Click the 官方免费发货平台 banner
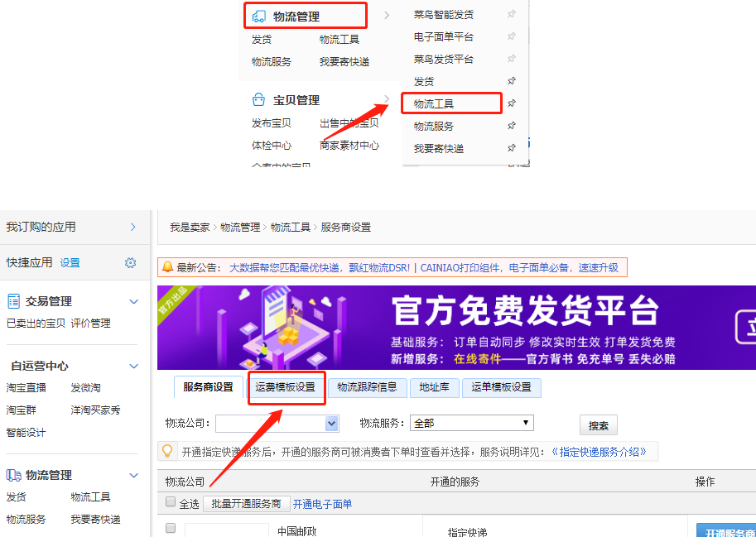Screen dimensions: 756x537 456,328
